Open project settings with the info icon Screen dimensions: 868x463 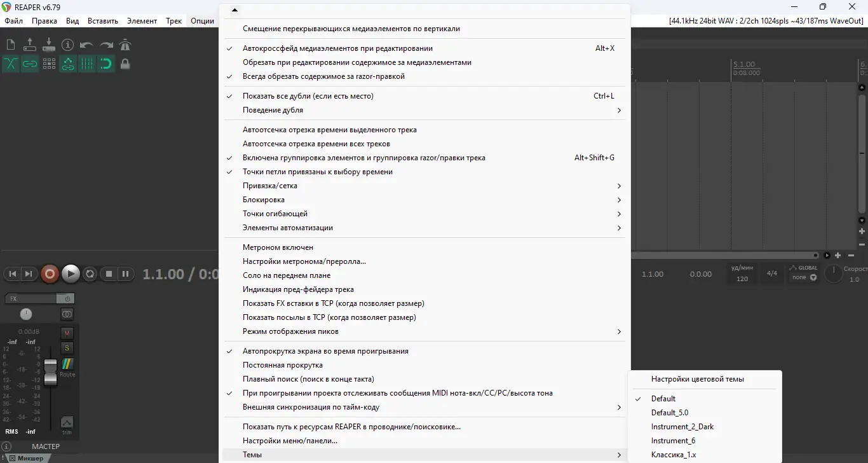tap(68, 45)
